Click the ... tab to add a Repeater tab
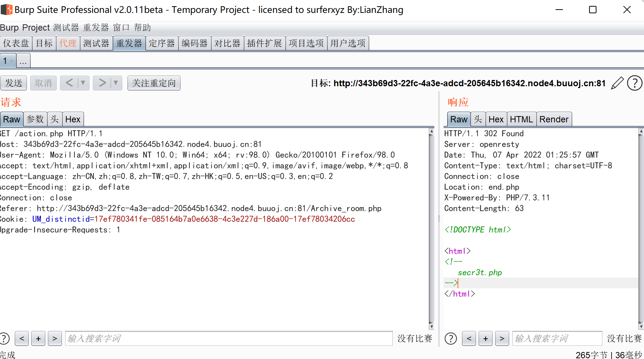The width and height of the screenshot is (644, 359). pos(23,60)
